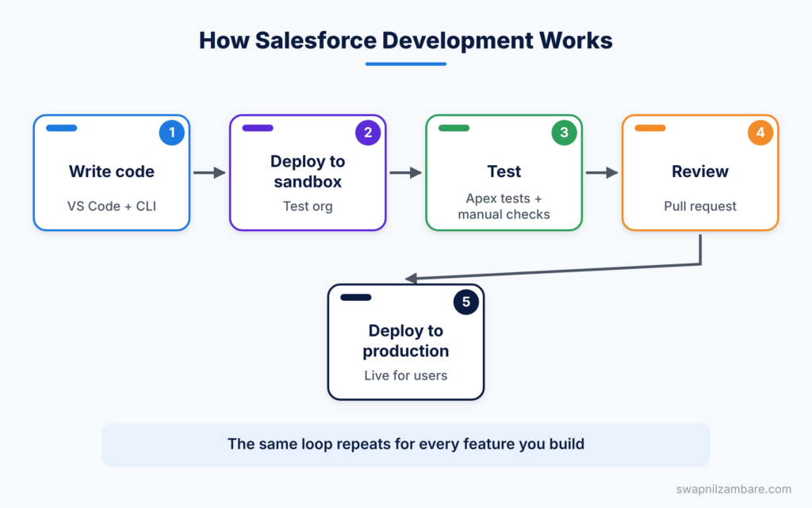The width and height of the screenshot is (812, 508).
Task: Select the 'Deploy to sandbox' heading
Action: pos(308,171)
